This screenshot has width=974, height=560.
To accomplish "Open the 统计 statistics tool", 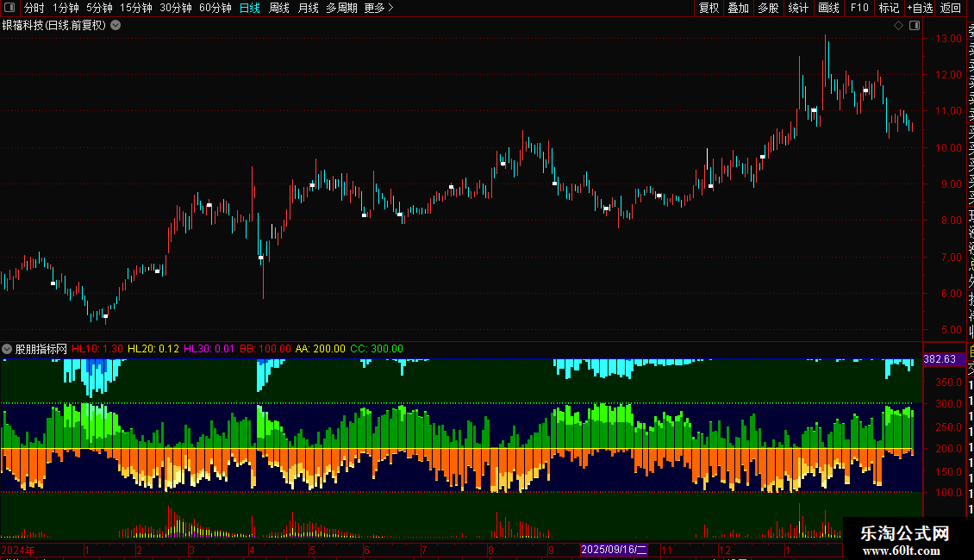I will pos(798,8).
